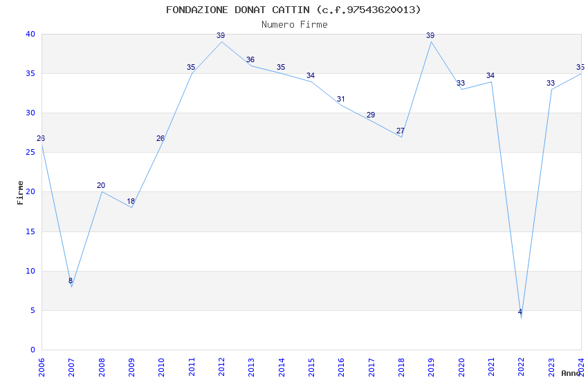Select the 2015 year label on x-axis
Image resolution: width=588 pixels, height=380 pixels.
coord(311,368)
